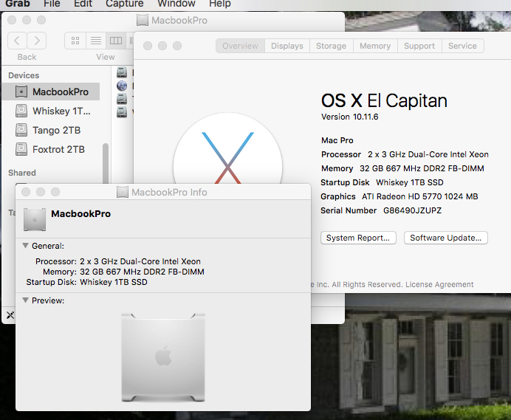Click the Mac Pro preview image
511x420 pixels.
163,357
